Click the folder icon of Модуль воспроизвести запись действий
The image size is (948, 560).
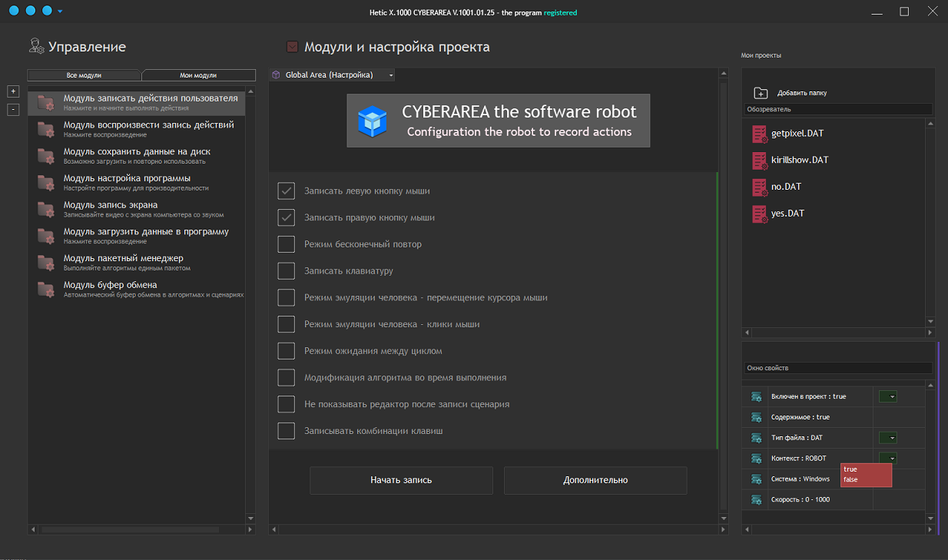point(46,129)
